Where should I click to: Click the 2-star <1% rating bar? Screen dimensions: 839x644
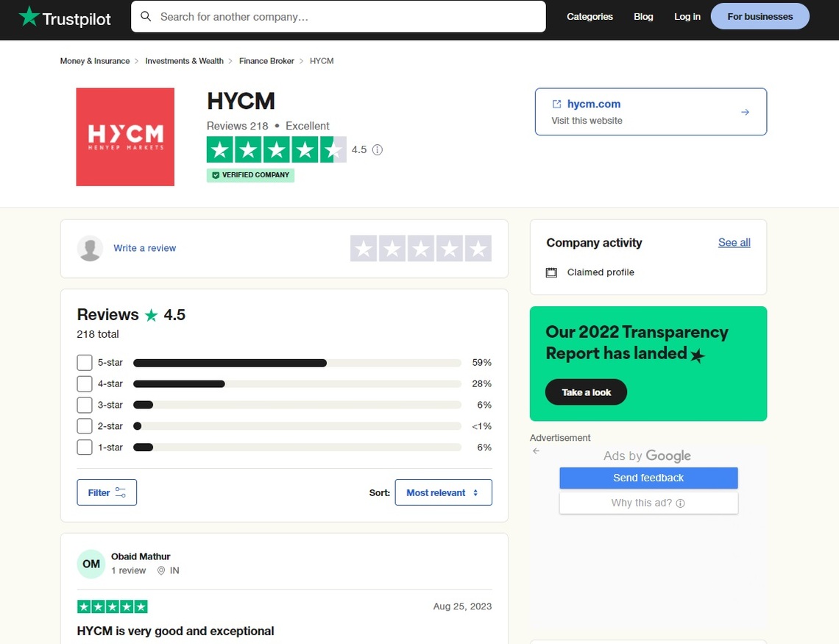point(297,426)
